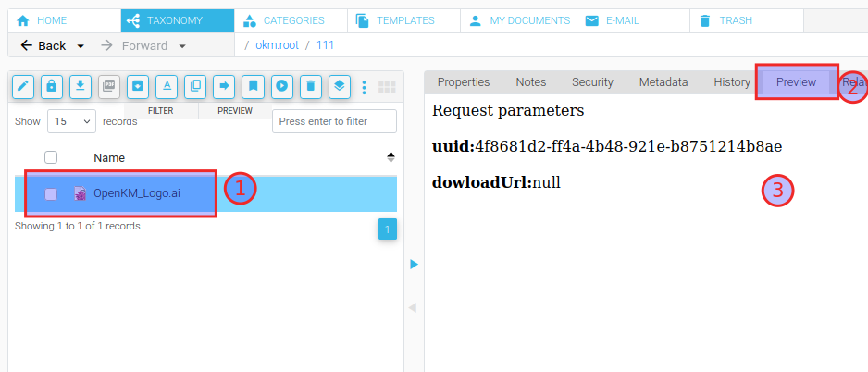Switch to the Metadata tab

(663, 82)
